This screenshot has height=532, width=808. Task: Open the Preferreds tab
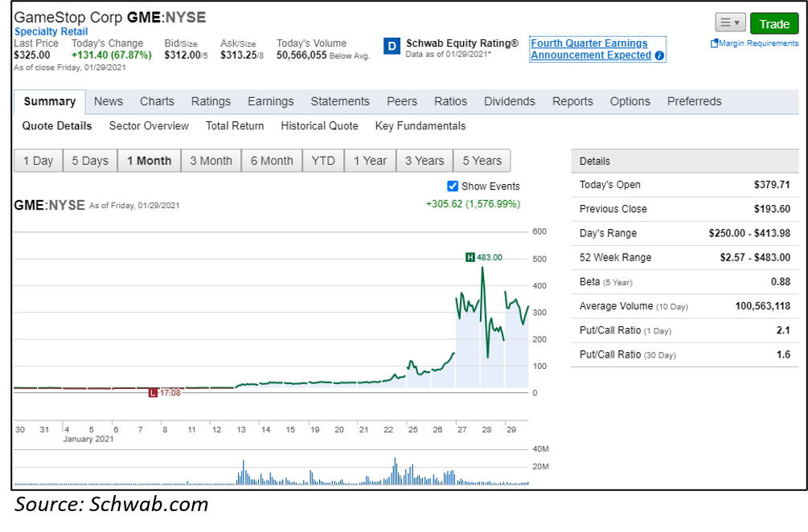(694, 101)
